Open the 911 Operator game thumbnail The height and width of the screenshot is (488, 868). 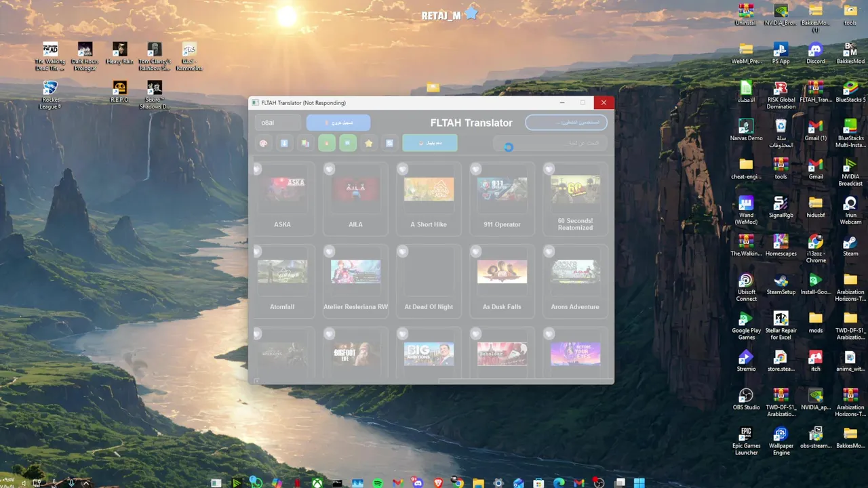point(502,189)
